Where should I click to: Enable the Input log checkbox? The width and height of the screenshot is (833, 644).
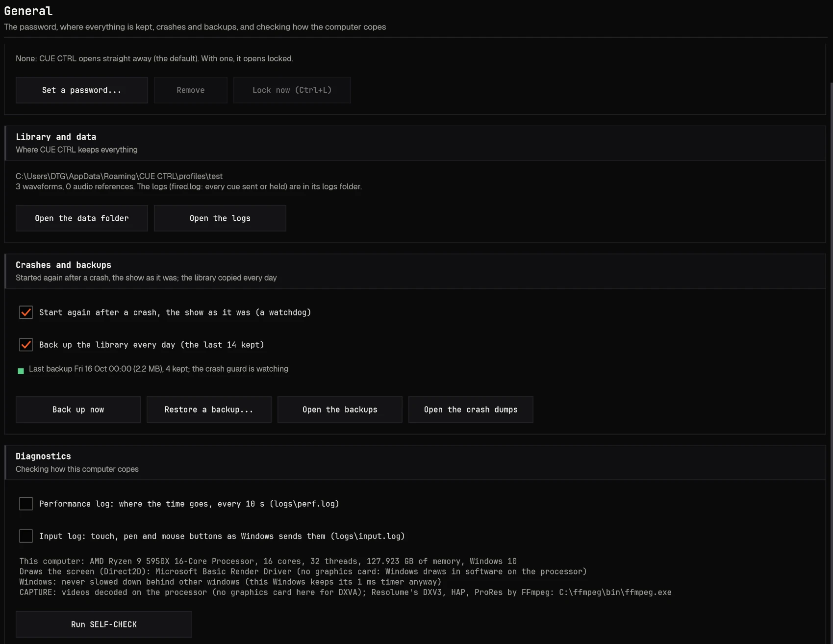click(26, 536)
